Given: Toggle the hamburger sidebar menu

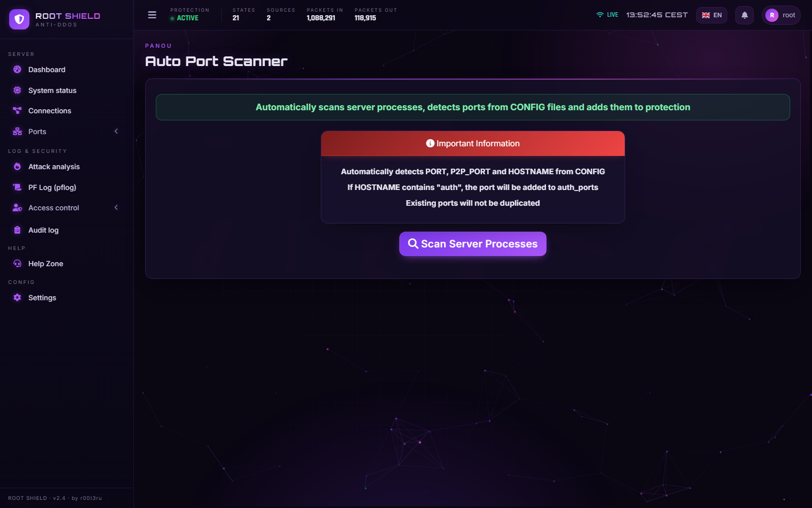Looking at the screenshot, I should tap(152, 15).
